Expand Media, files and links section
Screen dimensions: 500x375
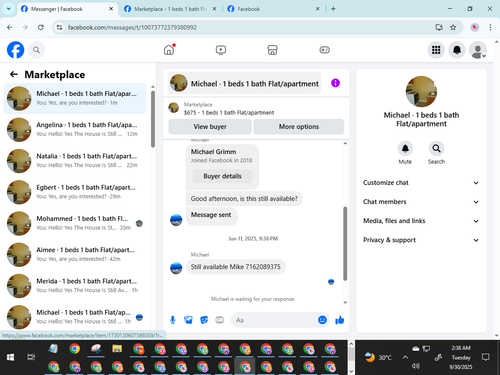point(421,221)
